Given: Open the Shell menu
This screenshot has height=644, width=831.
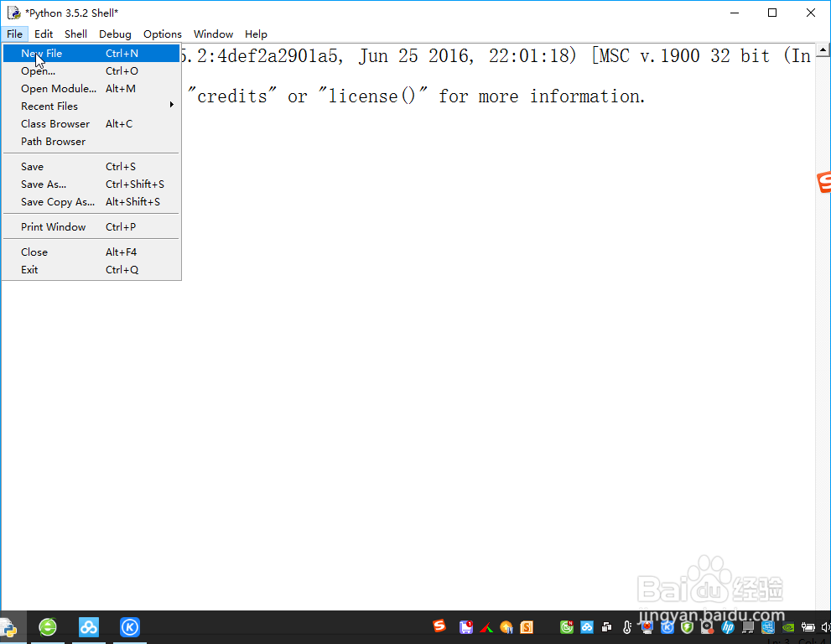Looking at the screenshot, I should click(x=75, y=34).
